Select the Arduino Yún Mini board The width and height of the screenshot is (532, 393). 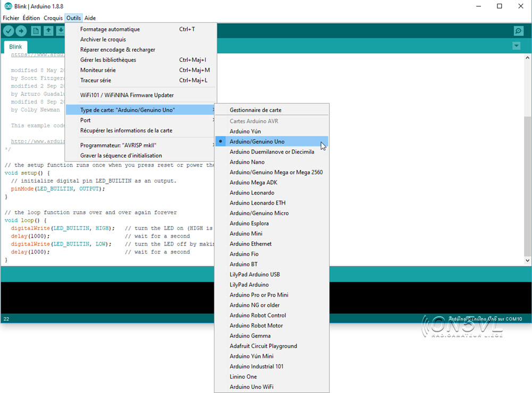pos(272,356)
